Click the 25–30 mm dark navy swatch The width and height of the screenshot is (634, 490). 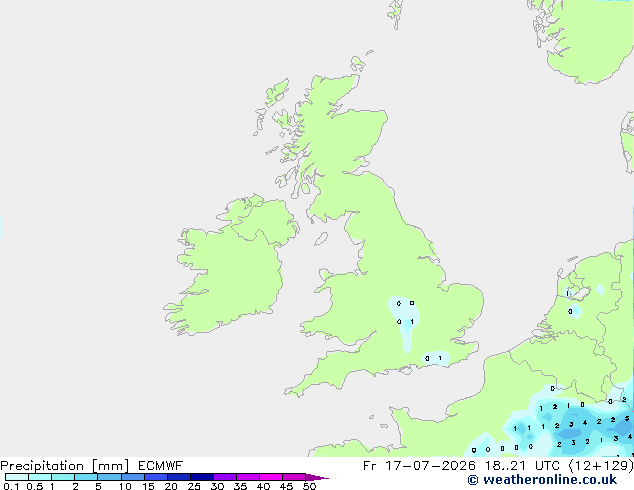pyautogui.click(x=201, y=477)
